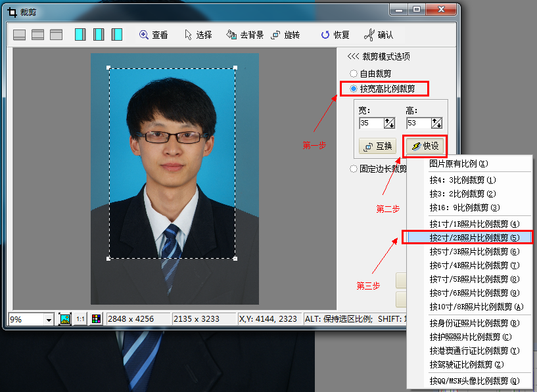Choose 按2寸/2R照片比例裁剪 from menu
The image size is (537, 392).
pos(474,238)
